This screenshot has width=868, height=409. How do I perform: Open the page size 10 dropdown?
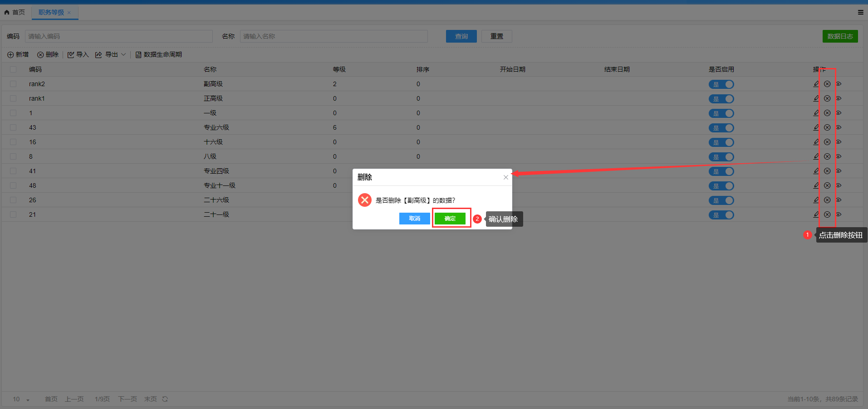21,399
